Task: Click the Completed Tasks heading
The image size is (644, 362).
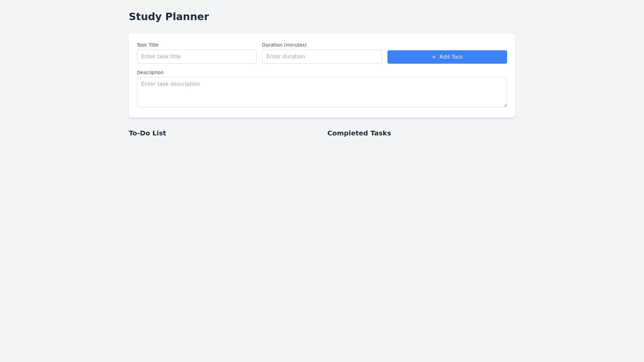Action: [x=359, y=133]
